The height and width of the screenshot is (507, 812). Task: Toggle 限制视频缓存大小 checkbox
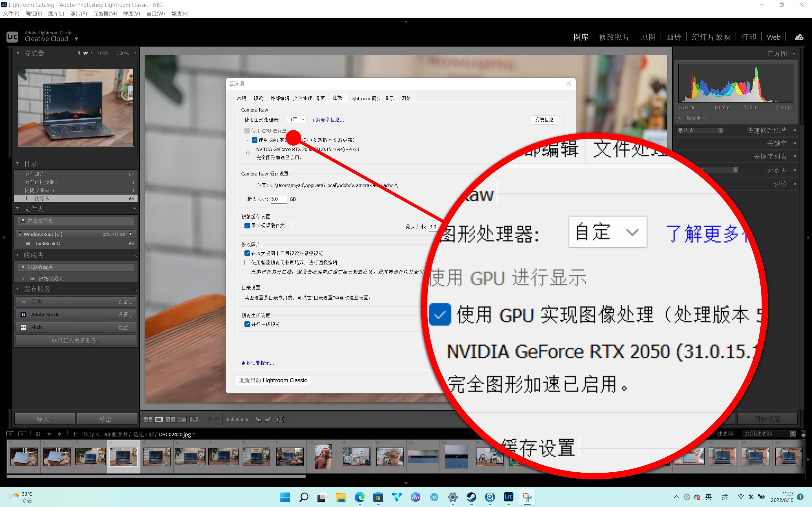point(248,226)
